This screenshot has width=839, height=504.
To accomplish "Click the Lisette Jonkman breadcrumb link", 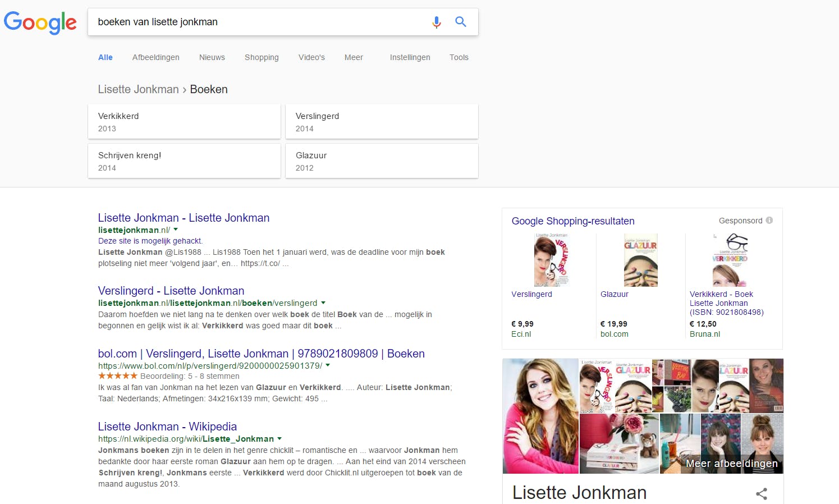I will click(x=138, y=89).
